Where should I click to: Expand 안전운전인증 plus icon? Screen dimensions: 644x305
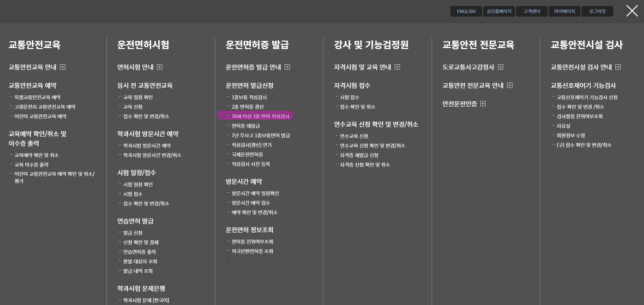coord(483,104)
